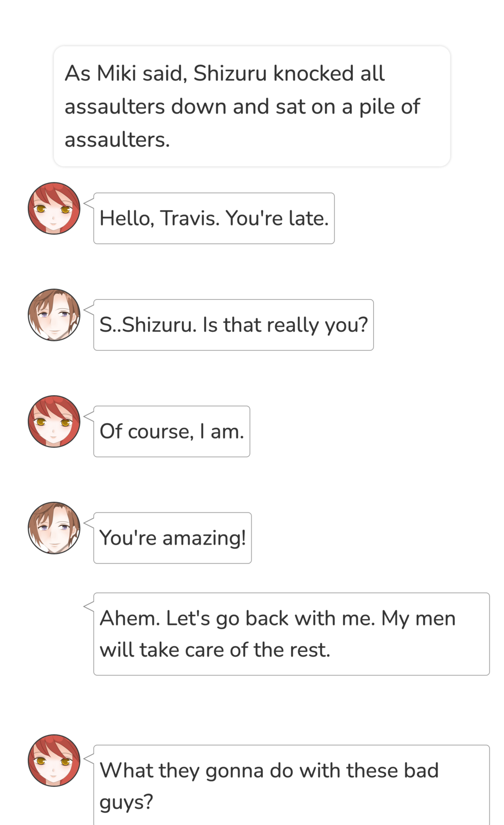The width and height of the screenshot is (504, 825).
Task: Click the name "Travis" in the hello bubble
Action: point(190,218)
